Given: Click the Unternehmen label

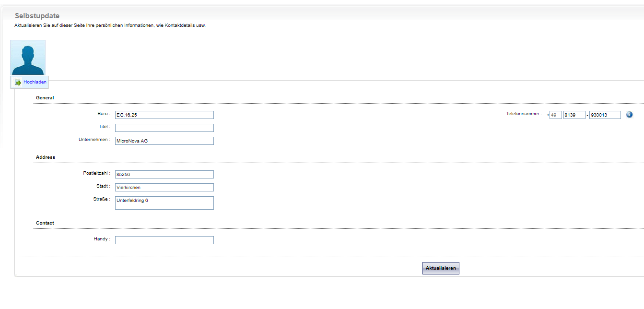Looking at the screenshot, I should [x=94, y=140].
